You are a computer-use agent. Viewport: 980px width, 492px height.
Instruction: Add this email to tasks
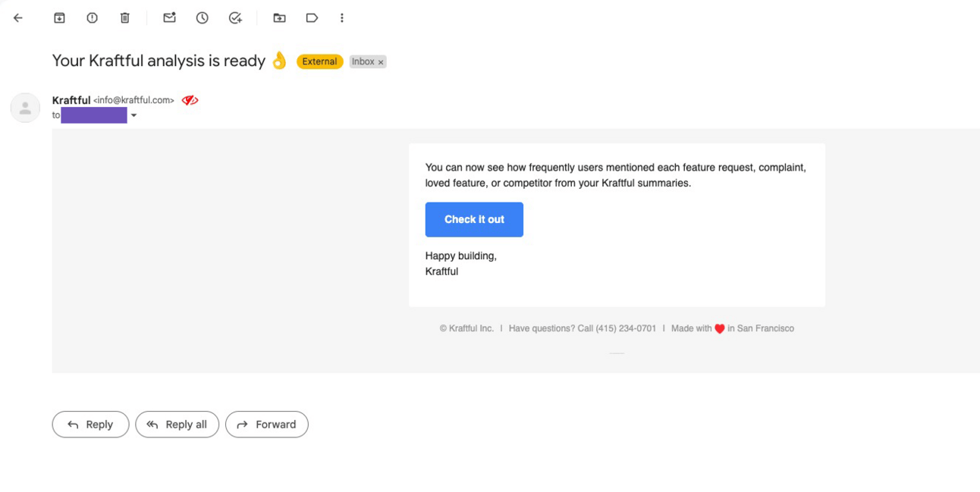pos(235,18)
